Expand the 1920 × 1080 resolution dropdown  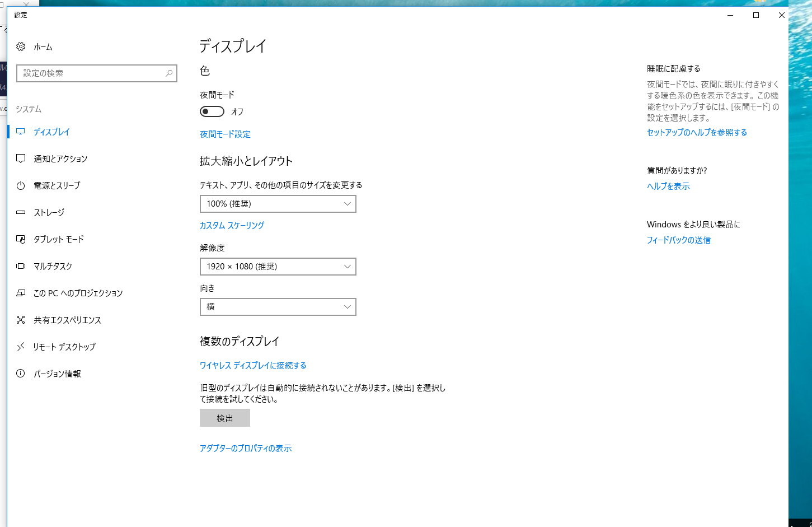tap(278, 267)
